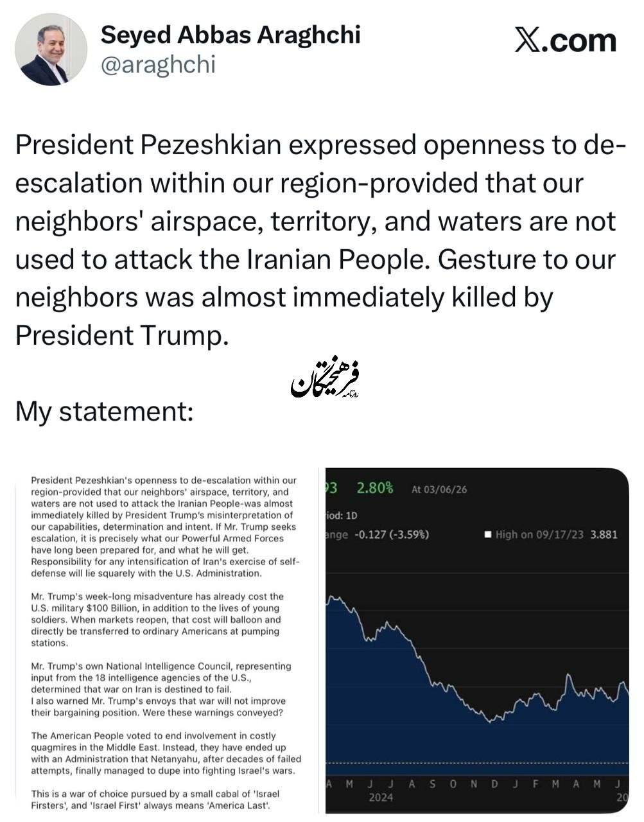Viewport: 644px width, 822px height.
Task: Click the "My statement:" text line
Action: [x=104, y=411]
